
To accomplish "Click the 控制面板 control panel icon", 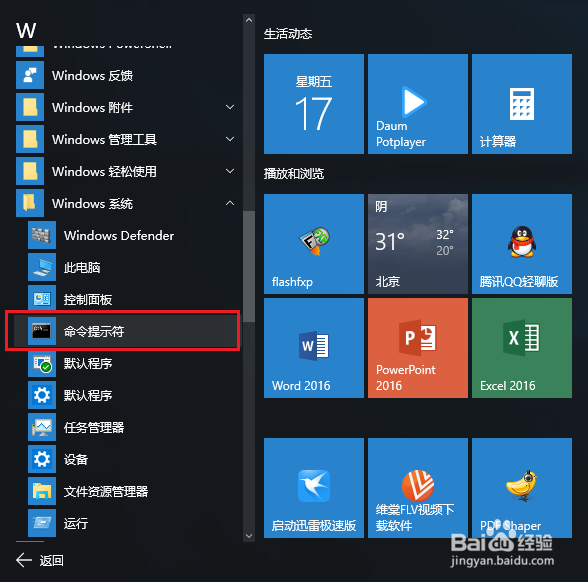I will point(42,299).
